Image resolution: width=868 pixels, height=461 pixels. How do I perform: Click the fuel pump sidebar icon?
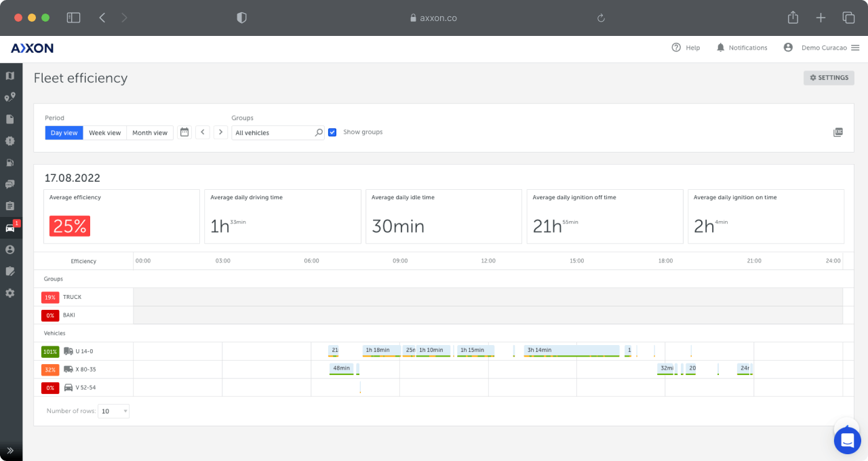point(9,163)
